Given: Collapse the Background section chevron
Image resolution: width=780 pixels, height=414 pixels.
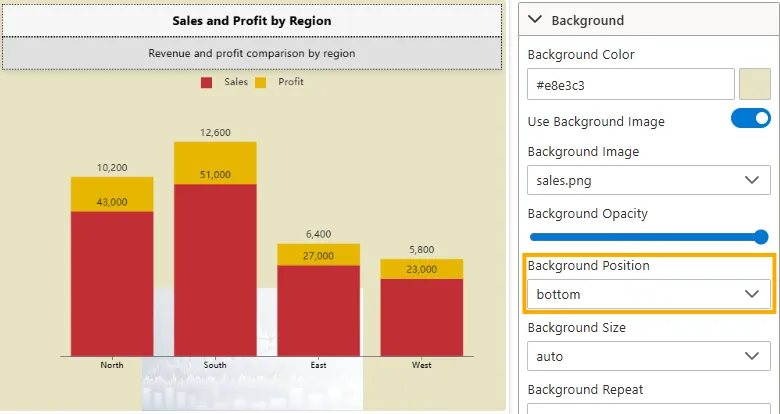Looking at the screenshot, I should click(535, 20).
